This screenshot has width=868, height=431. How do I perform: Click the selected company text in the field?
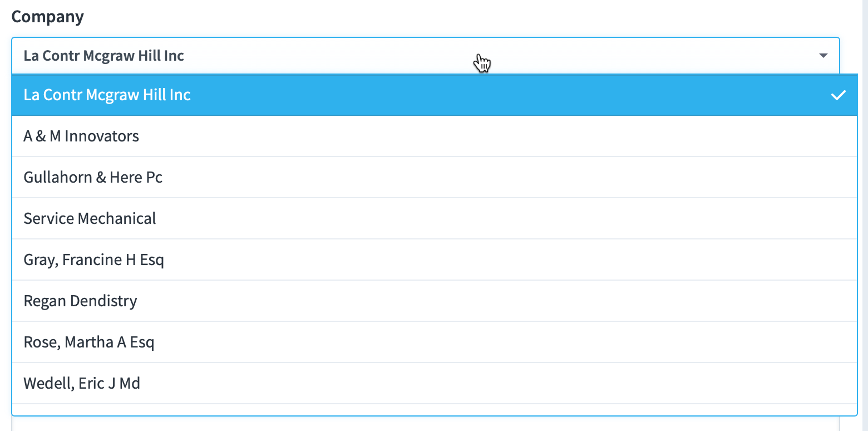coord(103,55)
